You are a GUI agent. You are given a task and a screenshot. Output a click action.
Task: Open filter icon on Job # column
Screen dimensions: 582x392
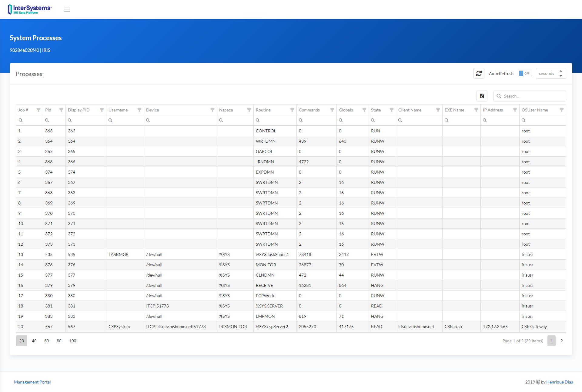(x=38, y=110)
